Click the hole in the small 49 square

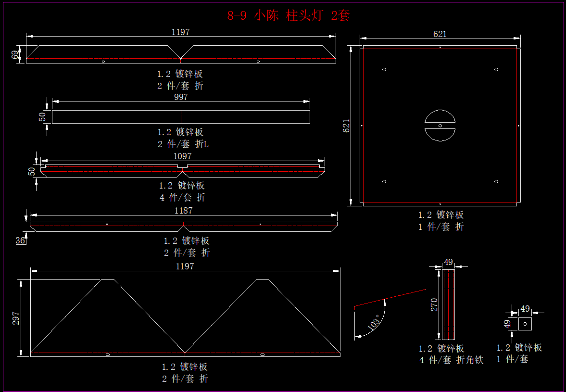pos(525,324)
